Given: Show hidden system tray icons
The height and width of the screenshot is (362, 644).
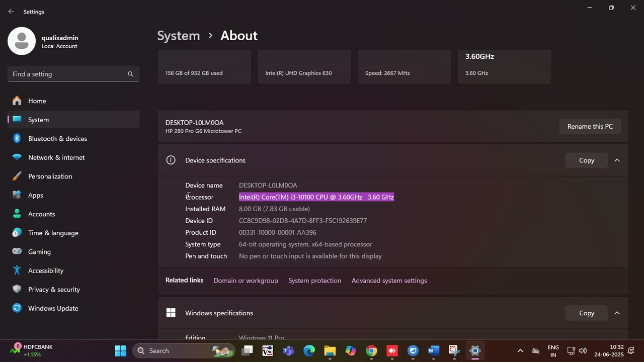Looking at the screenshot, I should [520, 351].
